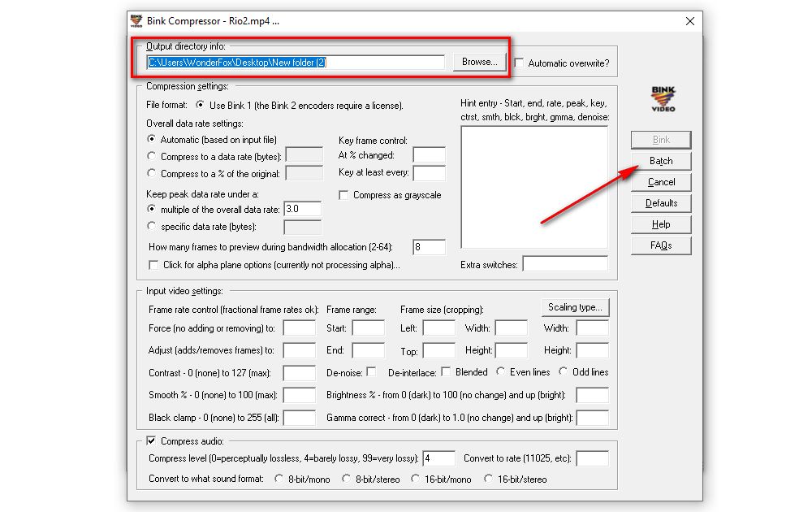
Task: Click the Bink Compressor title bar icon
Action: click(x=136, y=21)
